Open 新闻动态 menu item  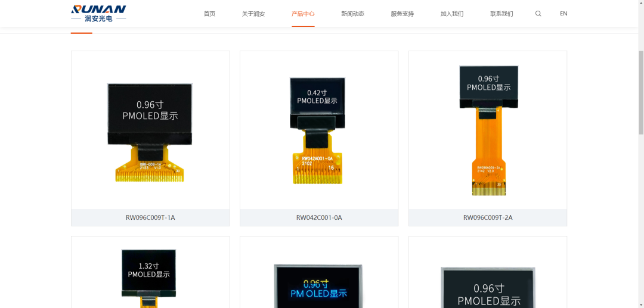[x=353, y=14]
